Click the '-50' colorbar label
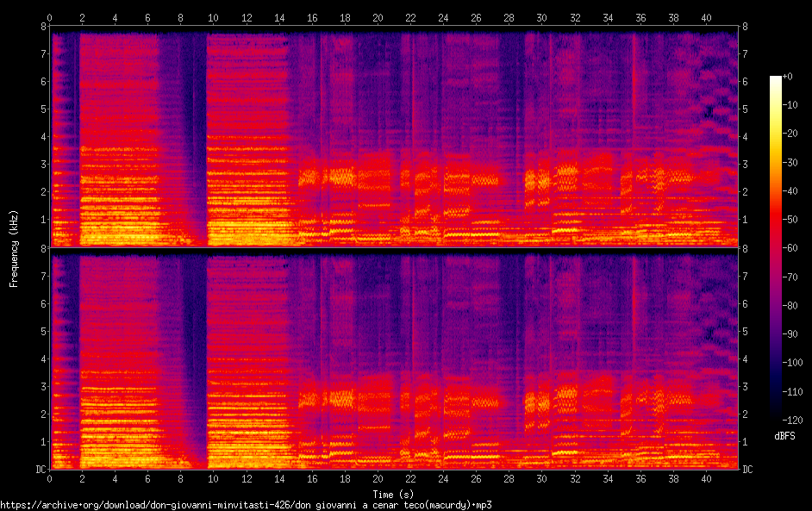The width and height of the screenshot is (812, 511). tap(790, 220)
